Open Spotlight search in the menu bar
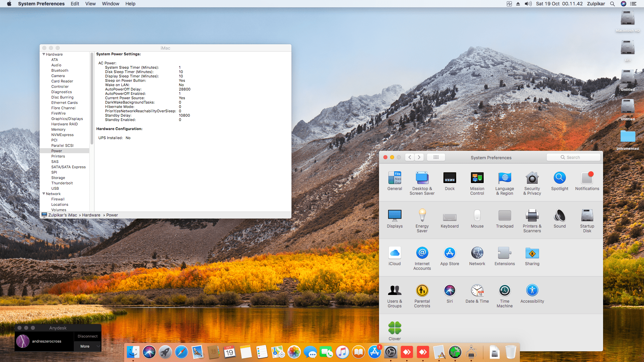 pyautogui.click(x=612, y=4)
